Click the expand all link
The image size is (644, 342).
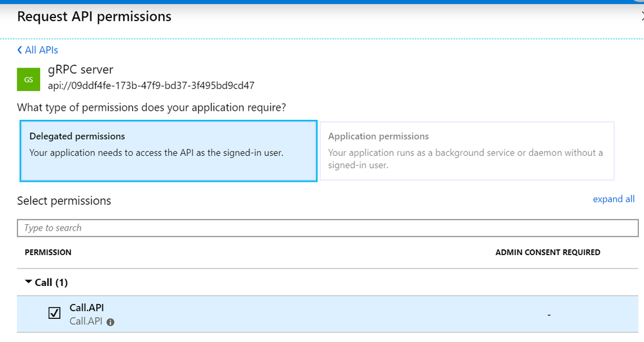613,199
